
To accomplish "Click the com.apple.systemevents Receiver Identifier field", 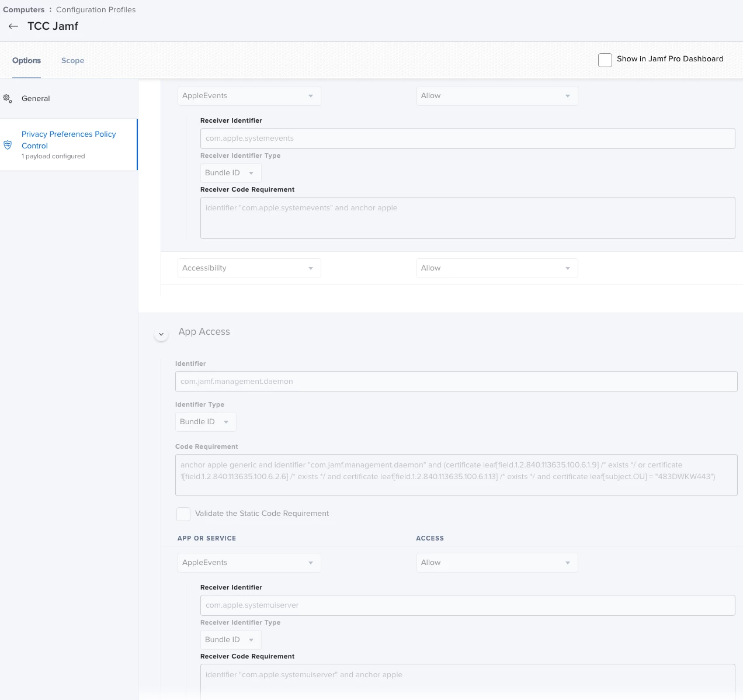I will tap(467, 138).
